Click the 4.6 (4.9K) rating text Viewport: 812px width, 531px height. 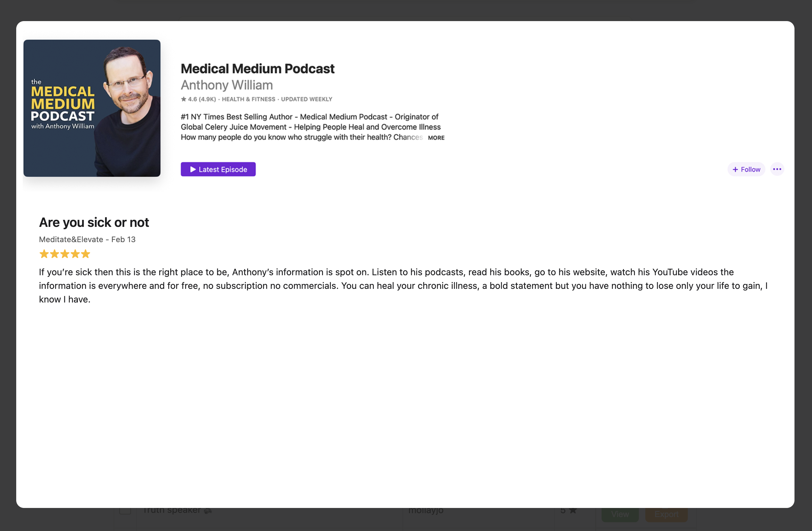(198, 99)
